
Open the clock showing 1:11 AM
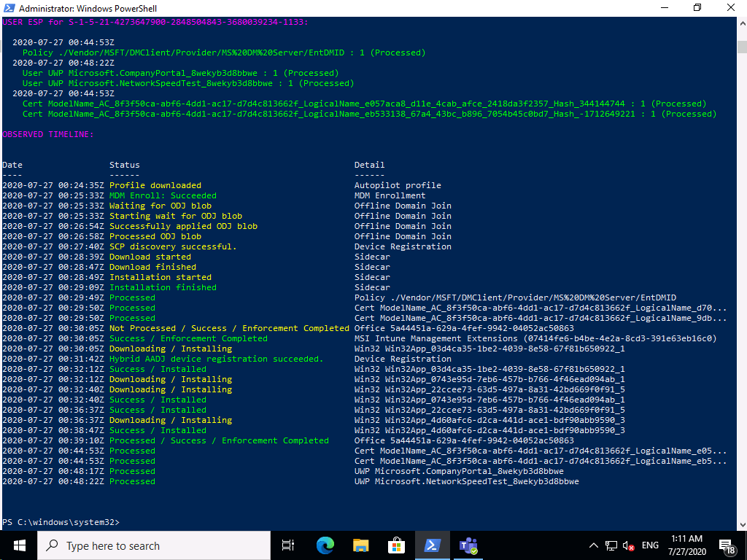pos(686,545)
